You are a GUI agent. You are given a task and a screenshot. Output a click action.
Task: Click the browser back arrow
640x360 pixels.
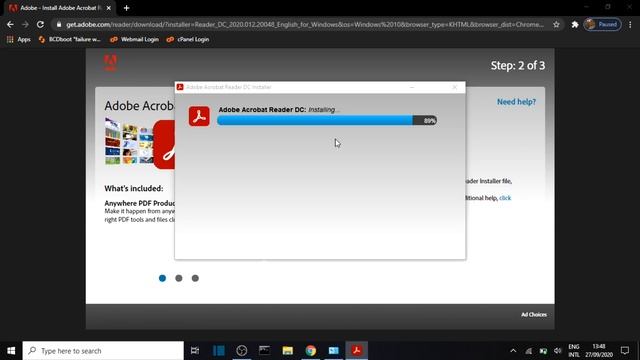[x=10, y=24]
